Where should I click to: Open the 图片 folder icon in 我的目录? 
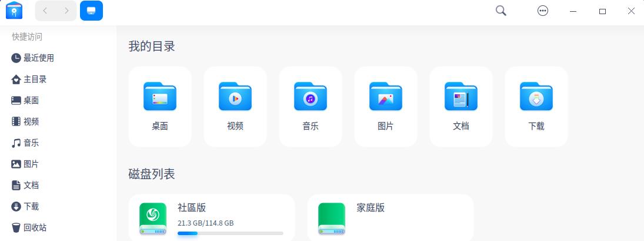[x=386, y=97]
